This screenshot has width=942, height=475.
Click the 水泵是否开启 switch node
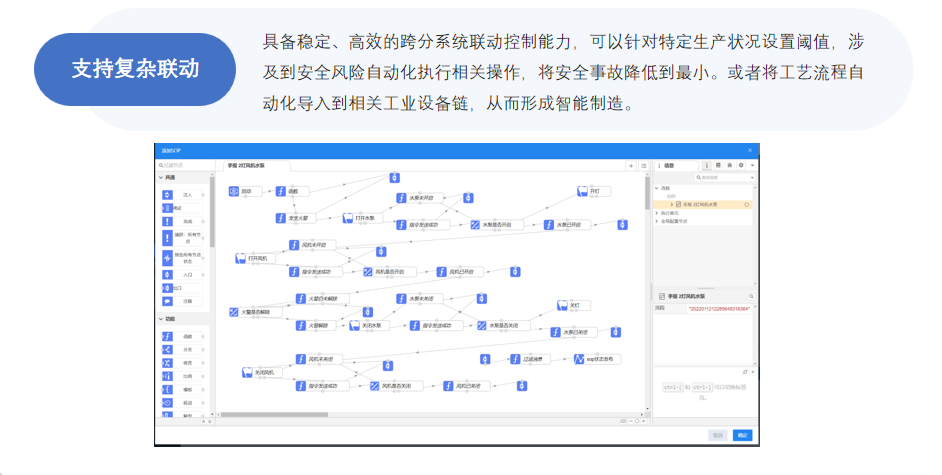(492, 225)
